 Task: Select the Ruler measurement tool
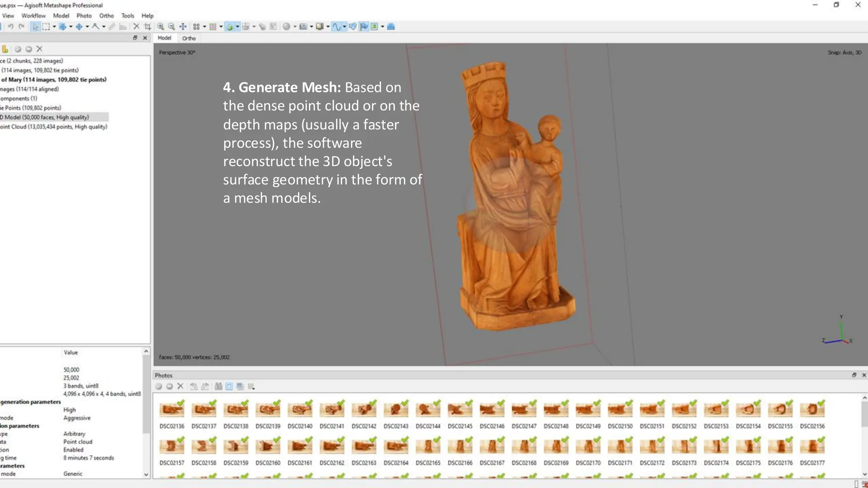pos(96,27)
